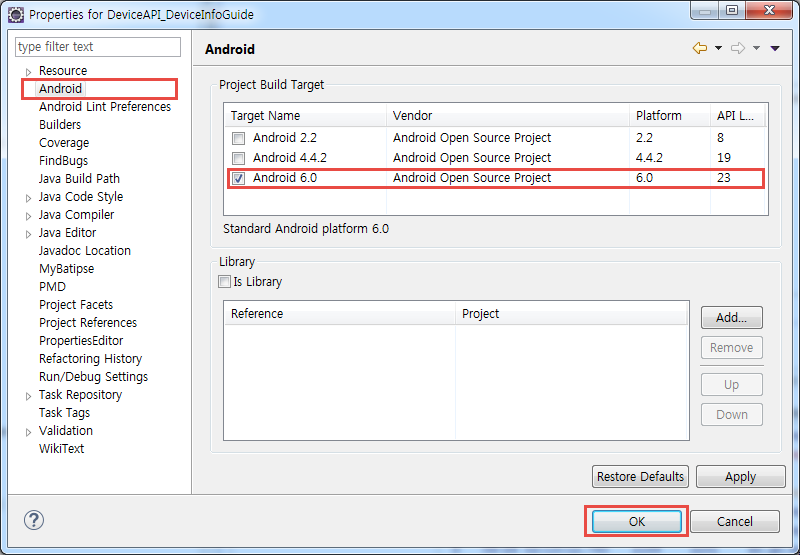Click the help question mark icon
The image size is (800, 555).
(x=34, y=520)
